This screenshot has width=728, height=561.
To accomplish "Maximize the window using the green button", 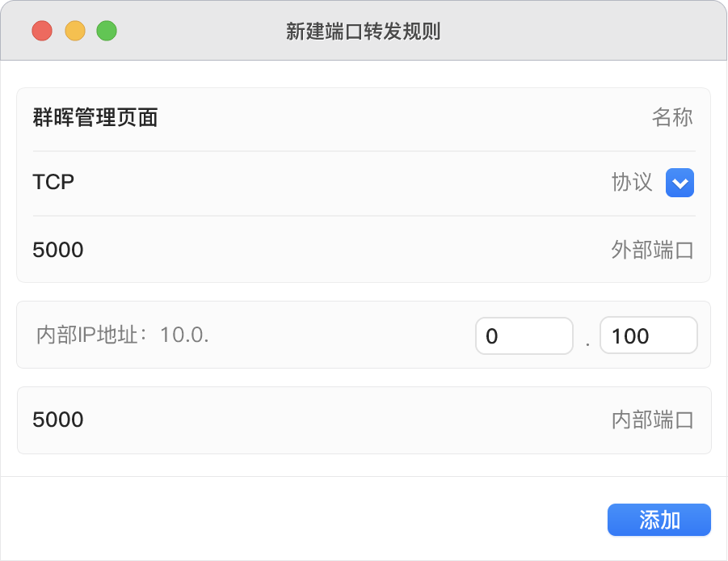I will (107, 31).
